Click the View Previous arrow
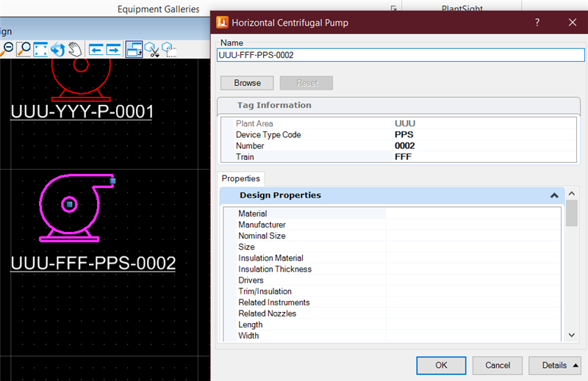Viewport: 588px width, 381px height. click(x=96, y=49)
